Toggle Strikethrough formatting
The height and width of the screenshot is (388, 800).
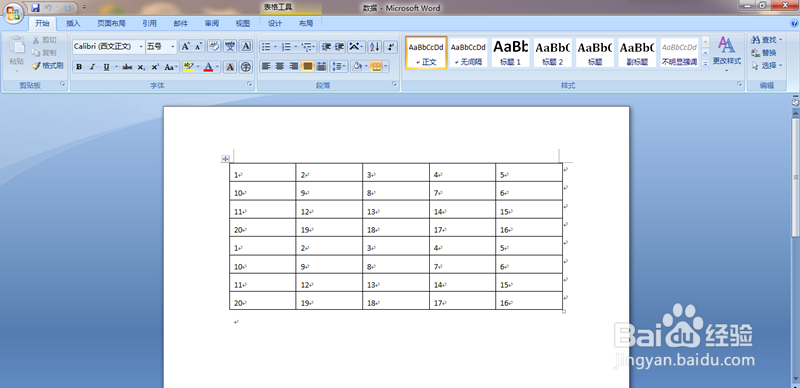pos(127,67)
